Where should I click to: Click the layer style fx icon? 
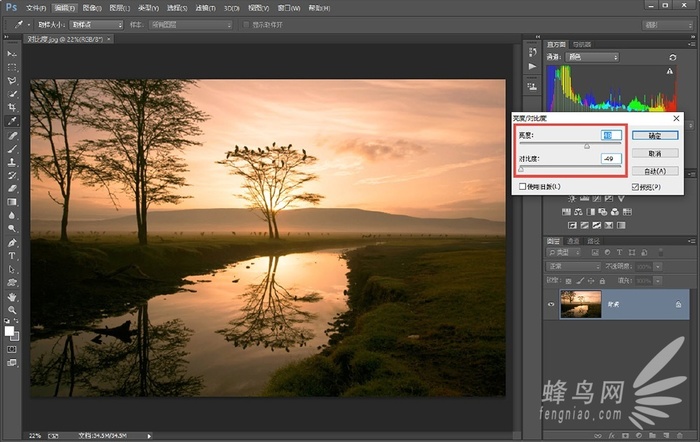[x=612, y=435]
